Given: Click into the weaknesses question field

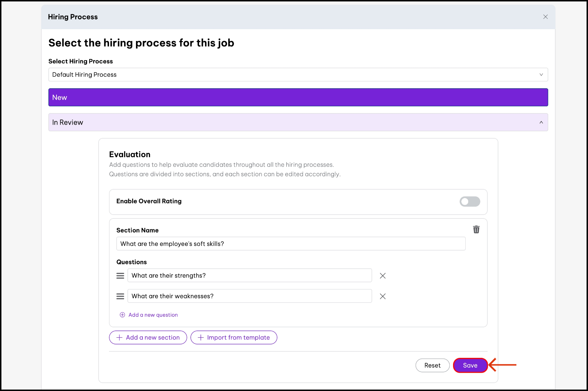Looking at the screenshot, I should coord(249,296).
